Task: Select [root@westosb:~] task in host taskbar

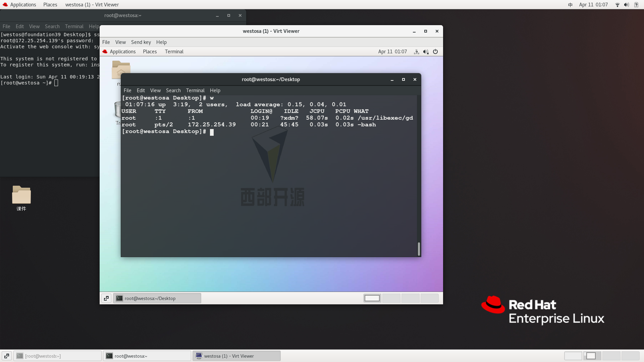Action: click(x=57, y=356)
